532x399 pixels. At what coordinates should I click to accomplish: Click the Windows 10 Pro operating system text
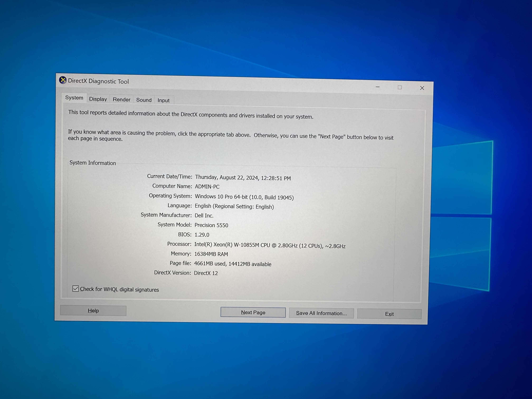click(x=244, y=197)
